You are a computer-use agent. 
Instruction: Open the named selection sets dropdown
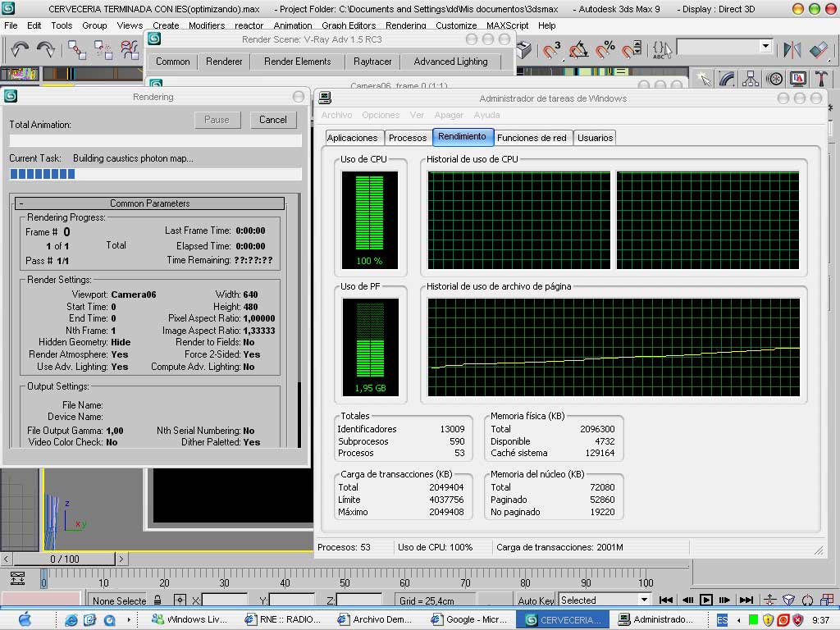pos(765,47)
